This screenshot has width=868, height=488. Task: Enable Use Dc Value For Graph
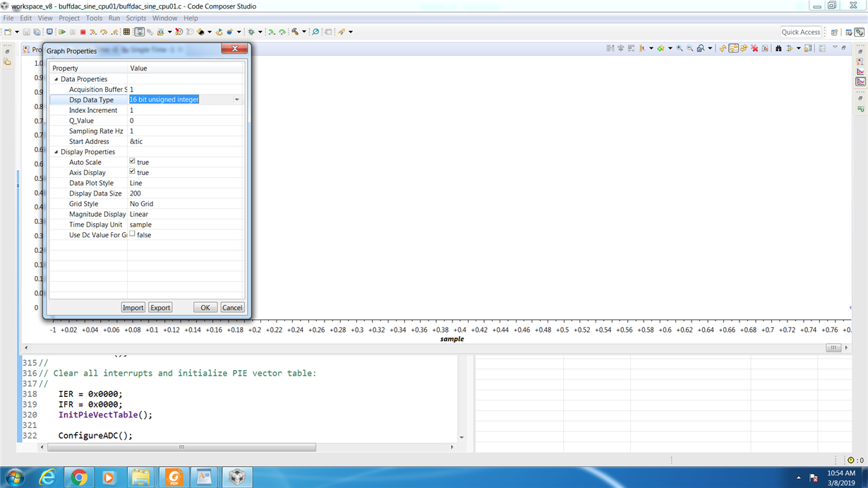coord(132,234)
